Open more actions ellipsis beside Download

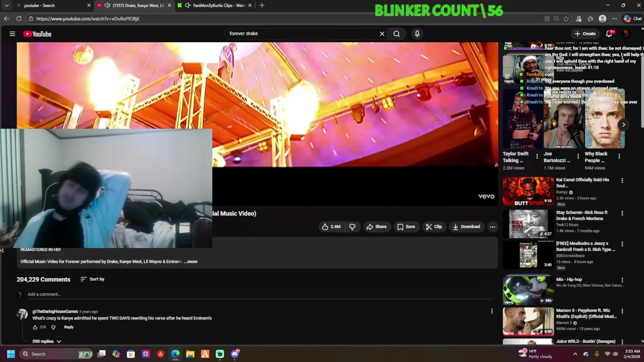pos(493,227)
